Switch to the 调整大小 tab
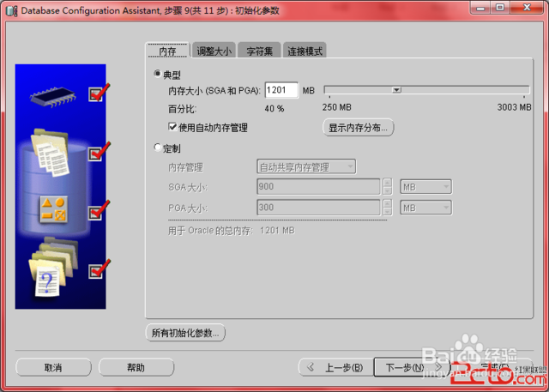 [214, 51]
